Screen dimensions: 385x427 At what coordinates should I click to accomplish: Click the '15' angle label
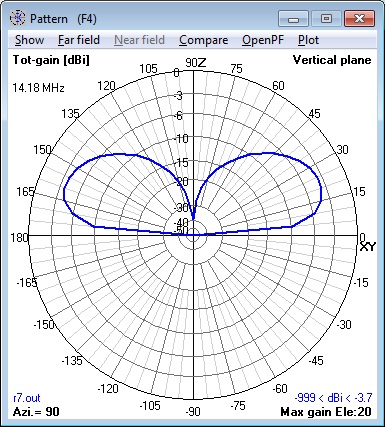point(359,192)
